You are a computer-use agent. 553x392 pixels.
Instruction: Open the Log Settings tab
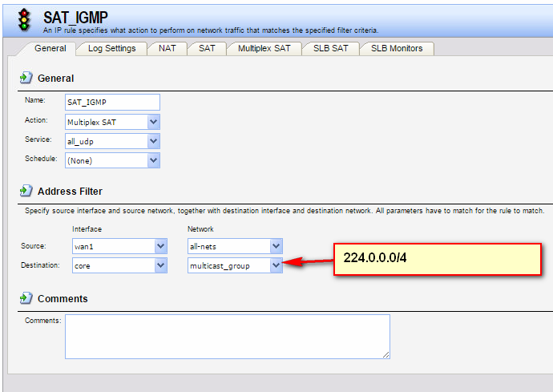click(x=111, y=48)
